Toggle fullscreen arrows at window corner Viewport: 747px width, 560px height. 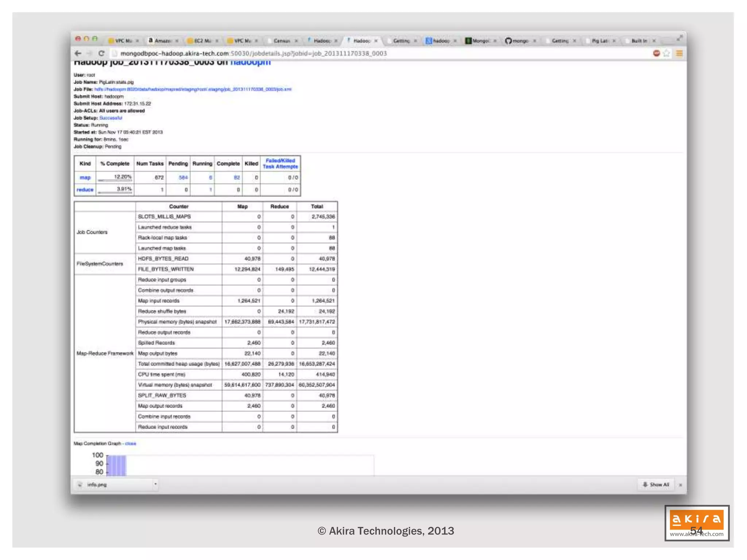[x=679, y=38]
